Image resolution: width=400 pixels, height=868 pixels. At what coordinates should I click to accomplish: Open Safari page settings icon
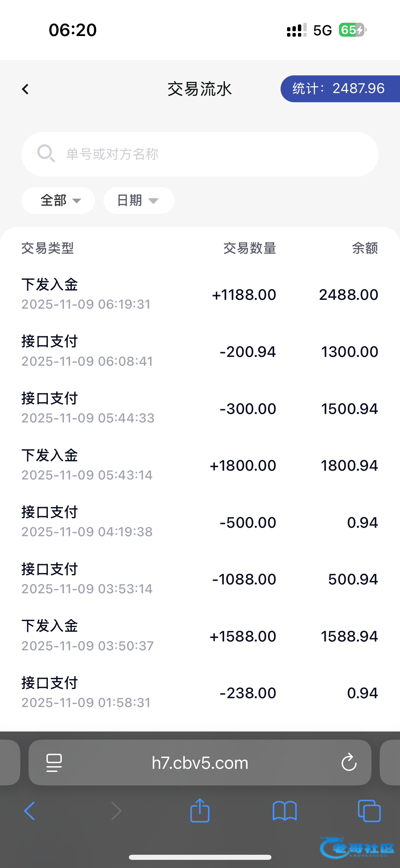(x=54, y=763)
